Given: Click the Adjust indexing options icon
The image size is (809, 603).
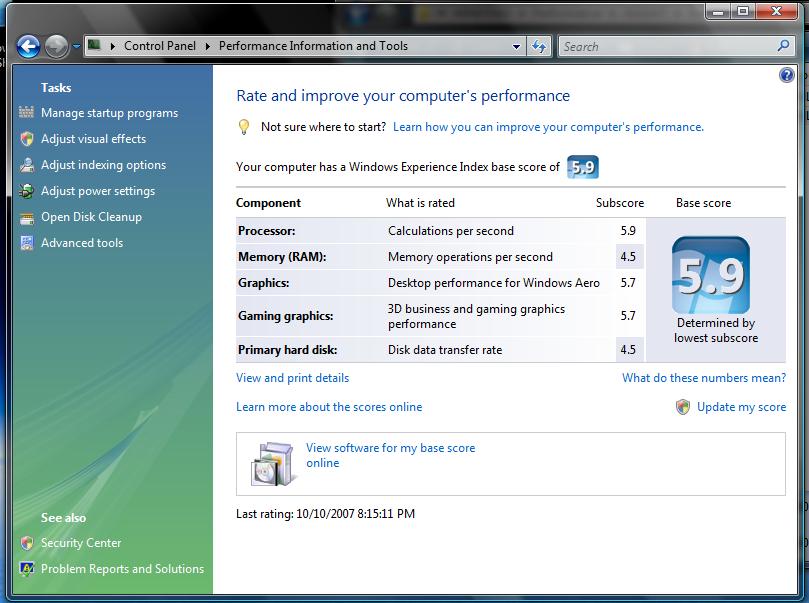Looking at the screenshot, I should tap(26, 165).
